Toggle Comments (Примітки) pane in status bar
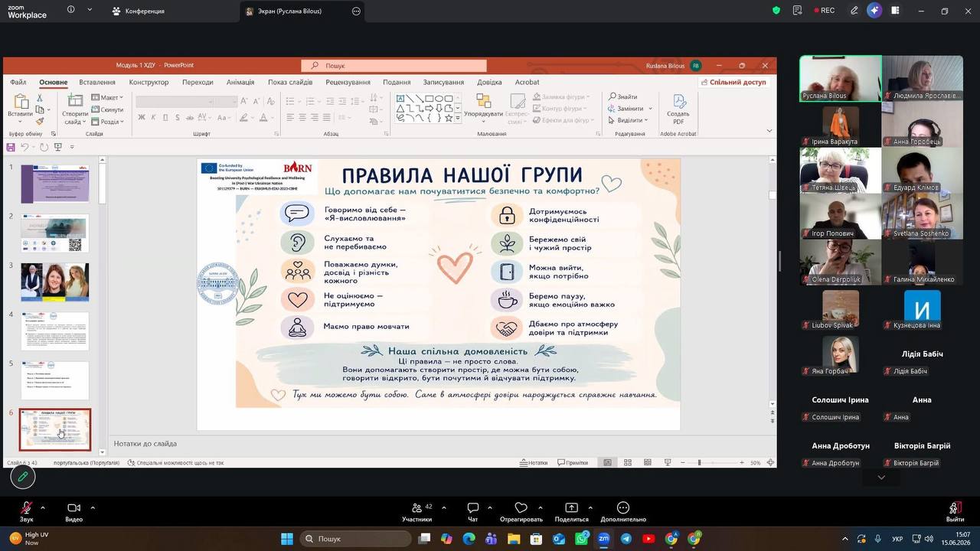The height and width of the screenshot is (551, 980). 573,462
